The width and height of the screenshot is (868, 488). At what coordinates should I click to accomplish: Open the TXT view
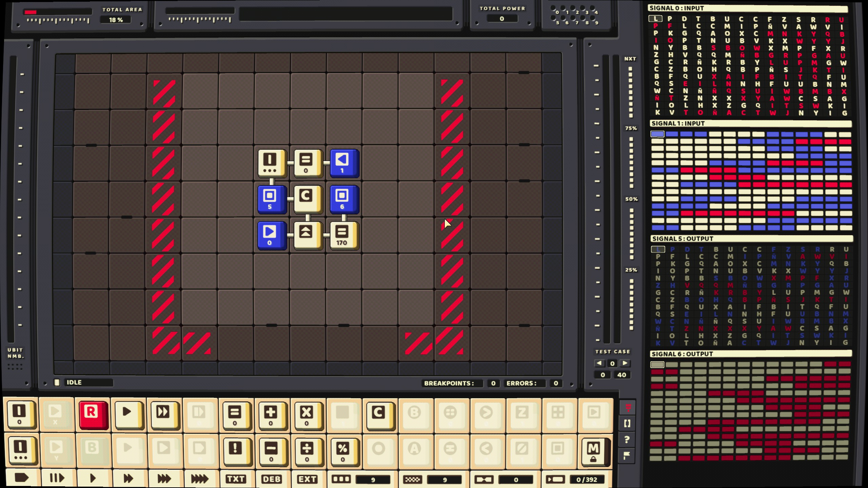pyautogui.click(x=236, y=479)
